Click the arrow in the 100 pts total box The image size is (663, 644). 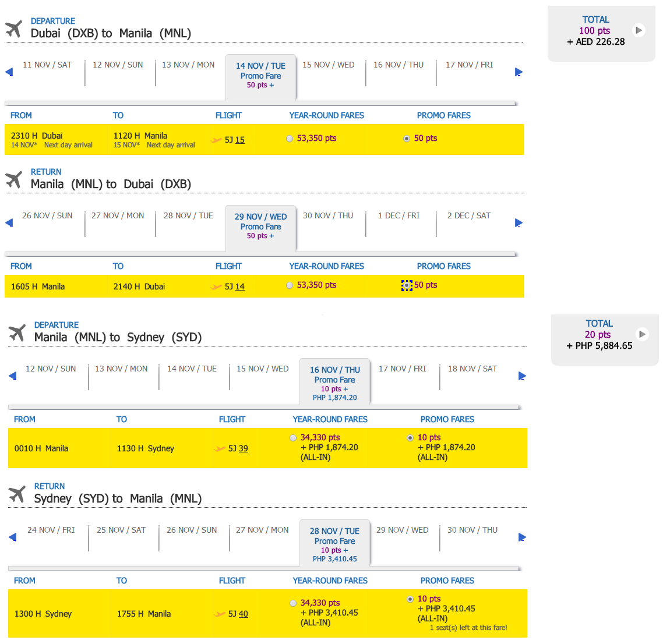point(639,30)
